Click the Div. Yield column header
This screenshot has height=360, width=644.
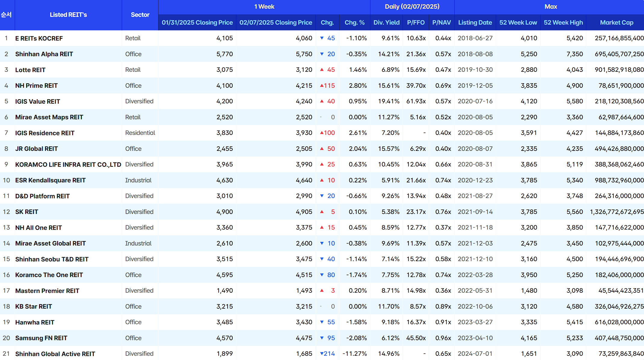click(x=386, y=23)
